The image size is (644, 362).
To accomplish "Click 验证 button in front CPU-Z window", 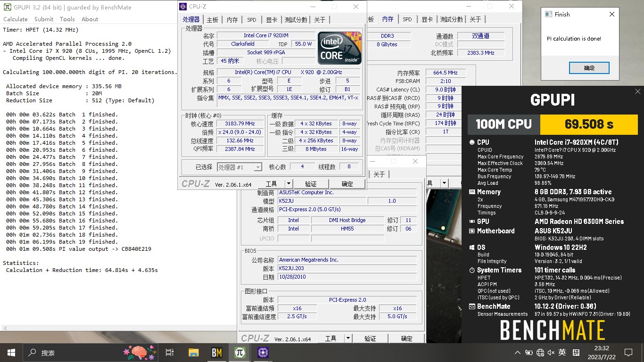I will (311, 184).
